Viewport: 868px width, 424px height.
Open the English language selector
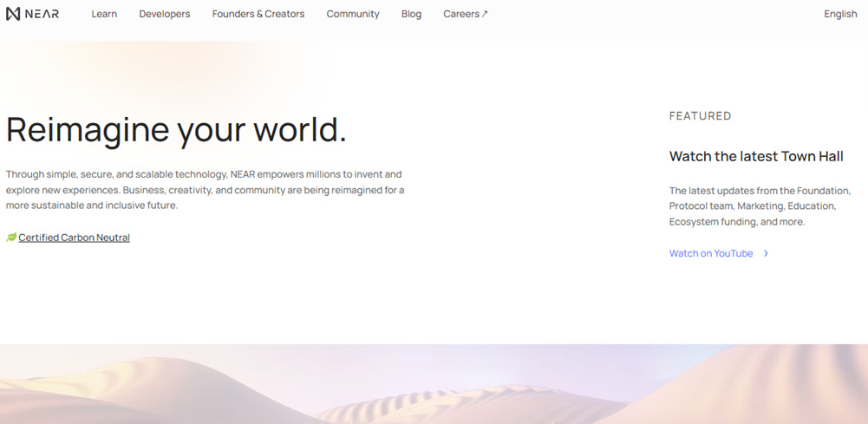(840, 14)
